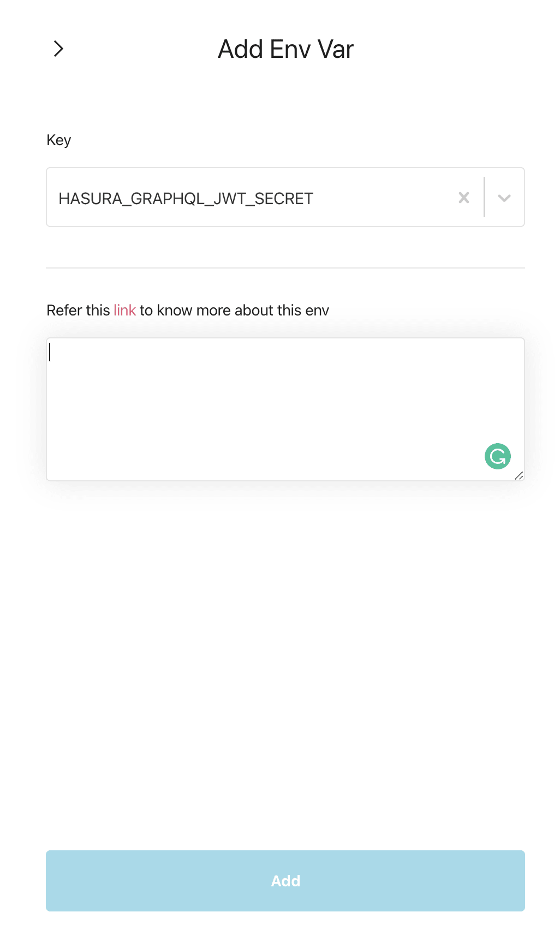Click the Add Env Var heading
Viewport: 560px width, 930px height.
[285, 49]
